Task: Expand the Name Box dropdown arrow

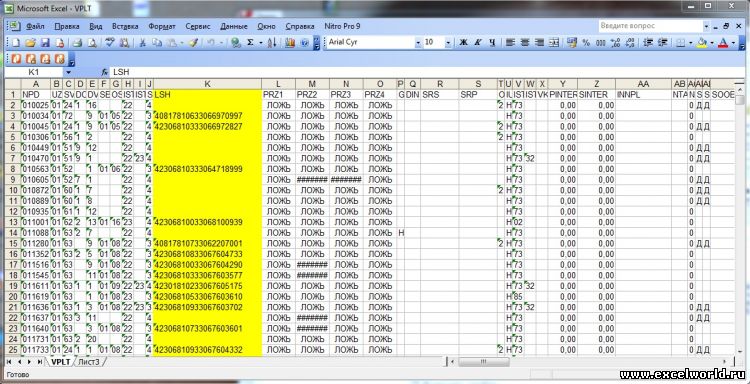Action: (x=68, y=72)
